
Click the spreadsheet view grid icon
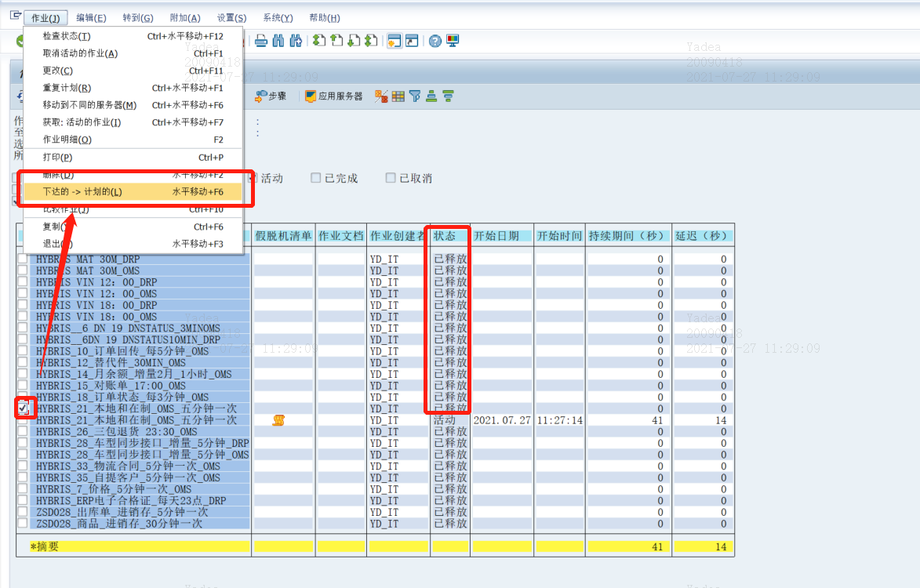[x=399, y=96]
